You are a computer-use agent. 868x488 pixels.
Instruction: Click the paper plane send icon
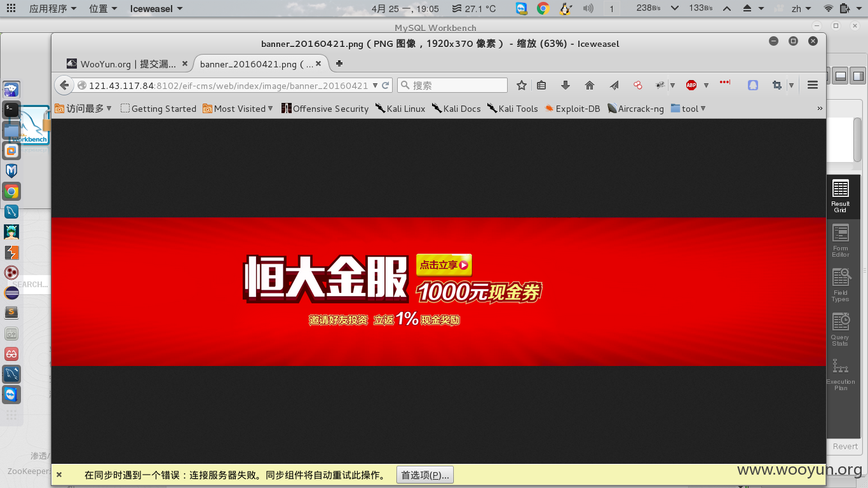coord(614,85)
